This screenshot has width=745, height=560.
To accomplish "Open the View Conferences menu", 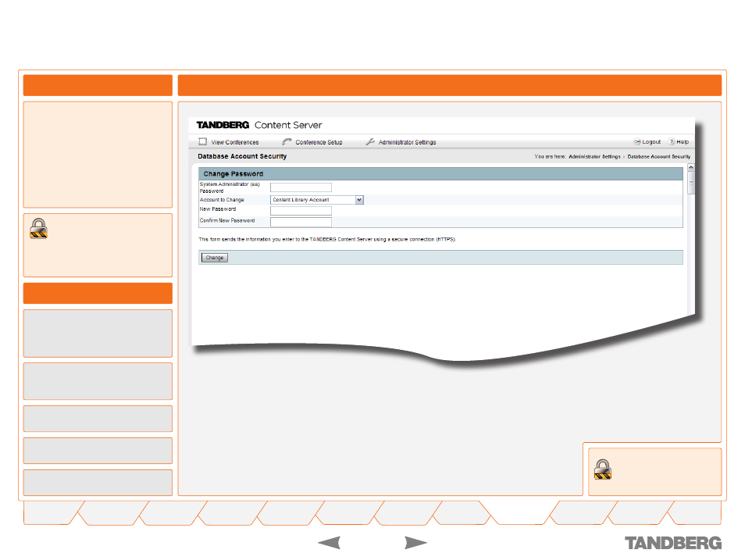I will (229, 142).
